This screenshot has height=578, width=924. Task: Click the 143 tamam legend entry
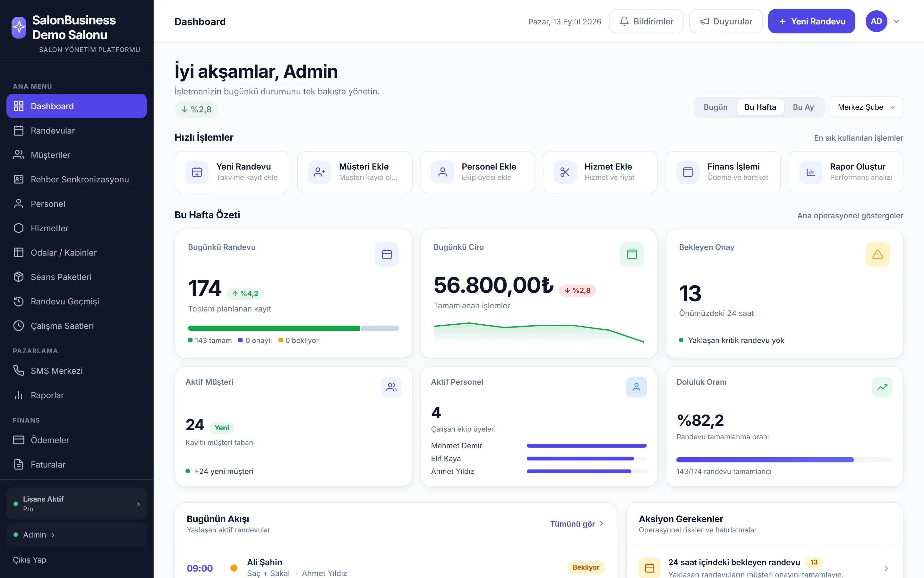[x=210, y=340]
